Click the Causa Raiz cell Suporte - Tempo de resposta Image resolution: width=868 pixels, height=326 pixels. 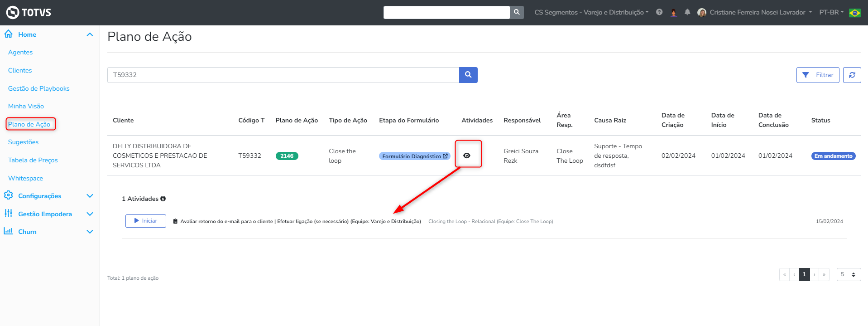point(618,156)
